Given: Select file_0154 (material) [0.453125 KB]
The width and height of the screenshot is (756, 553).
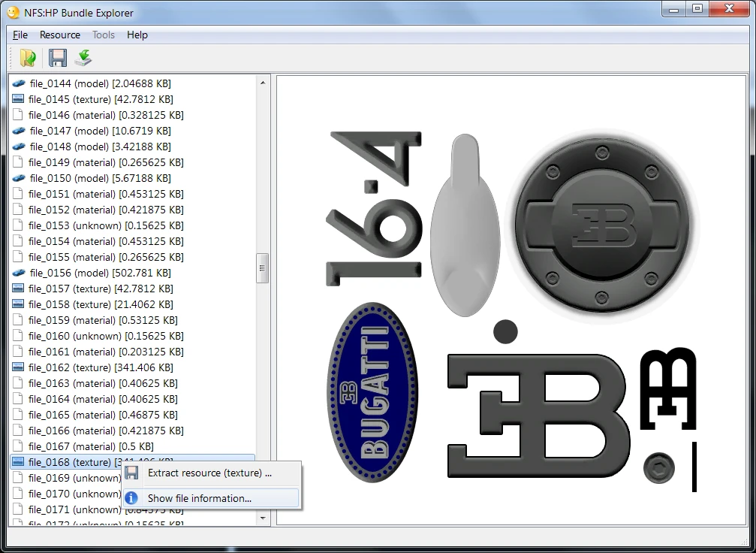Looking at the screenshot, I should point(106,241).
